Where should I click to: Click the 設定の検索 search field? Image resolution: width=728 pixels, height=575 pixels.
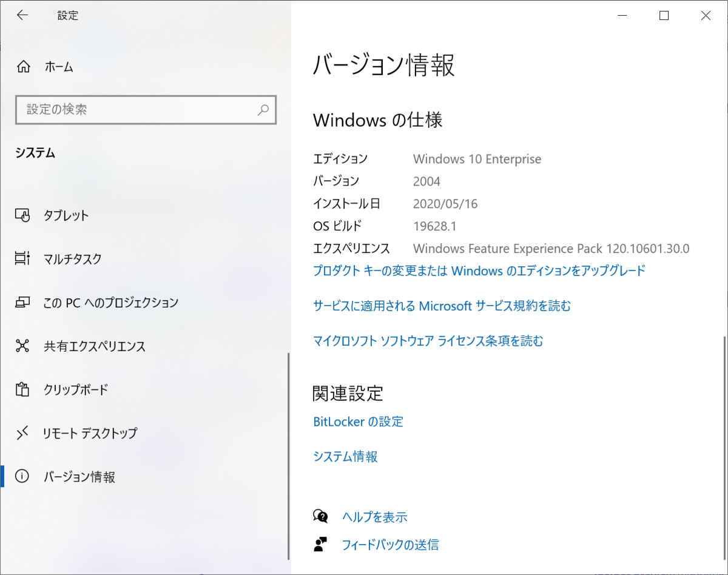(x=146, y=110)
